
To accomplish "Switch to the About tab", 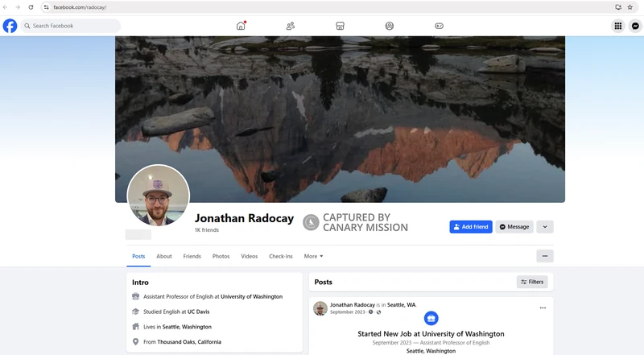I will [x=164, y=256].
